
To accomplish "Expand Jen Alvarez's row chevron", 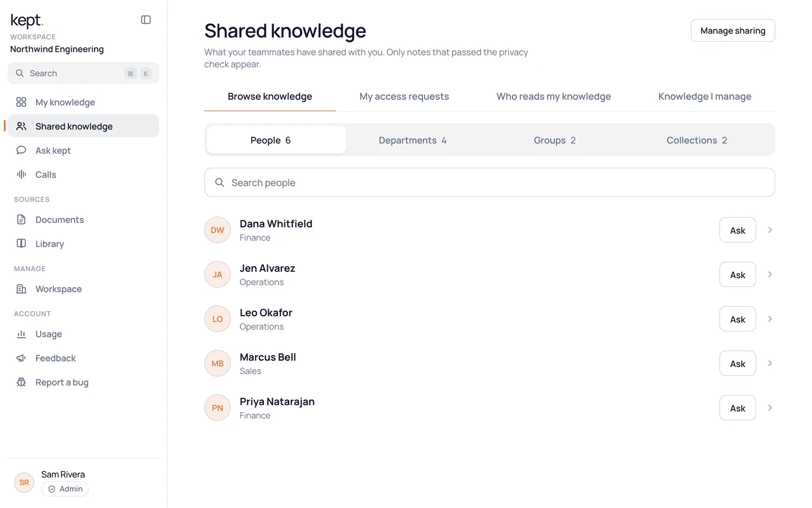I will 770,274.
